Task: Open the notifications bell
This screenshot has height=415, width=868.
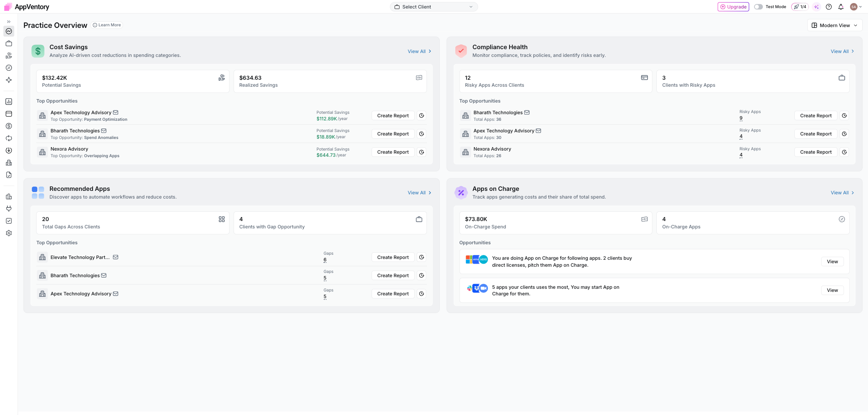Action: pos(841,7)
